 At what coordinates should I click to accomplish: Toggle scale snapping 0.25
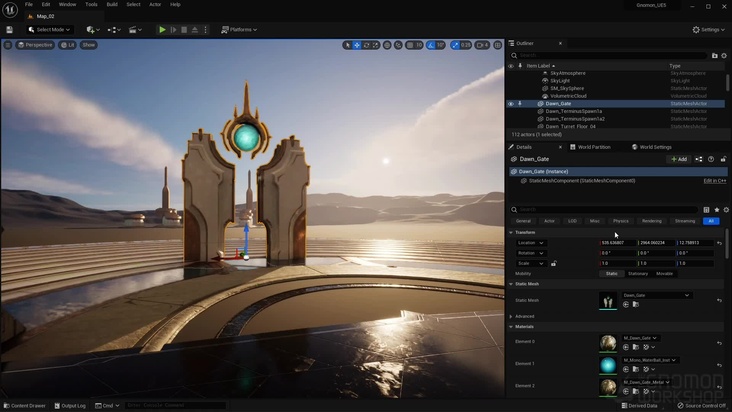click(461, 45)
